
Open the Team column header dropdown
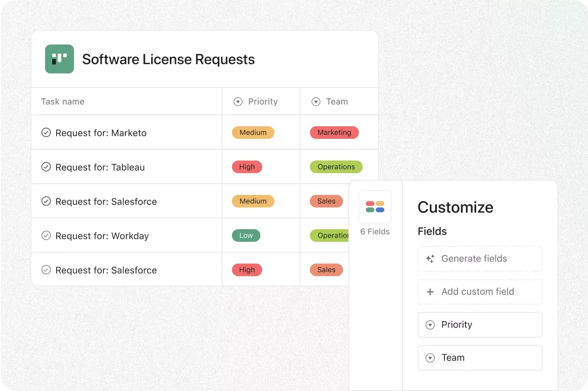point(316,101)
